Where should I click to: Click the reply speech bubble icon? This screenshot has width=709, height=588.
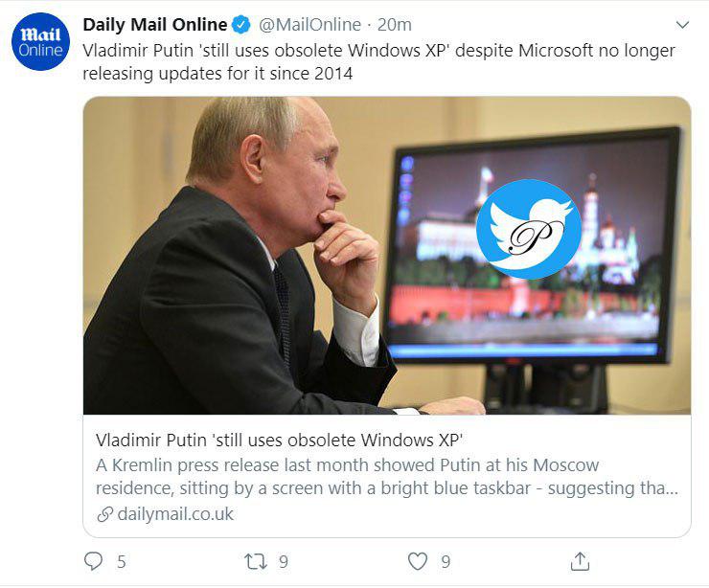[93, 561]
